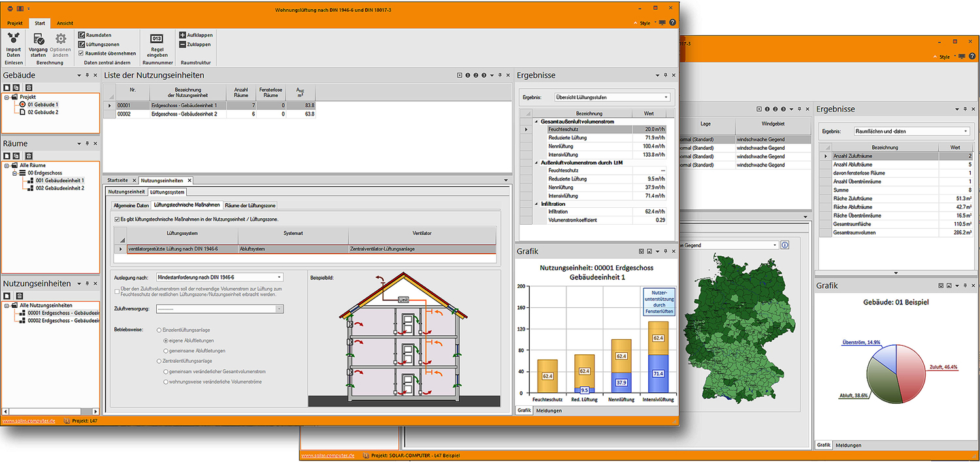Open Meldungen tab in front window
Screen dimensions: 980x462
[x=549, y=410]
